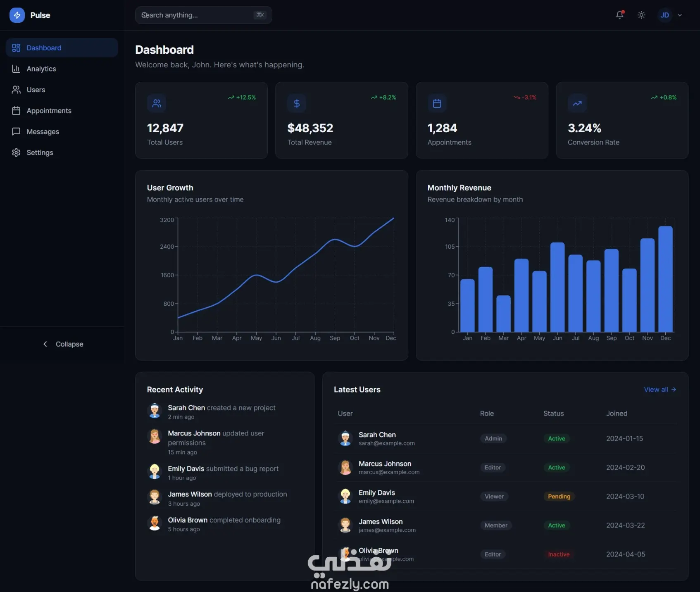Go to Analytics in the sidebar

pyautogui.click(x=62, y=69)
